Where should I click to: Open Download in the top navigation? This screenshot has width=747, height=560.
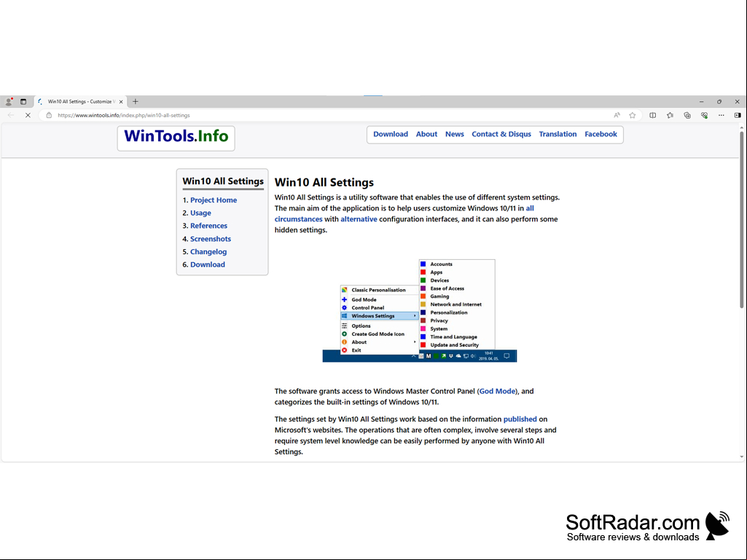(x=391, y=134)
